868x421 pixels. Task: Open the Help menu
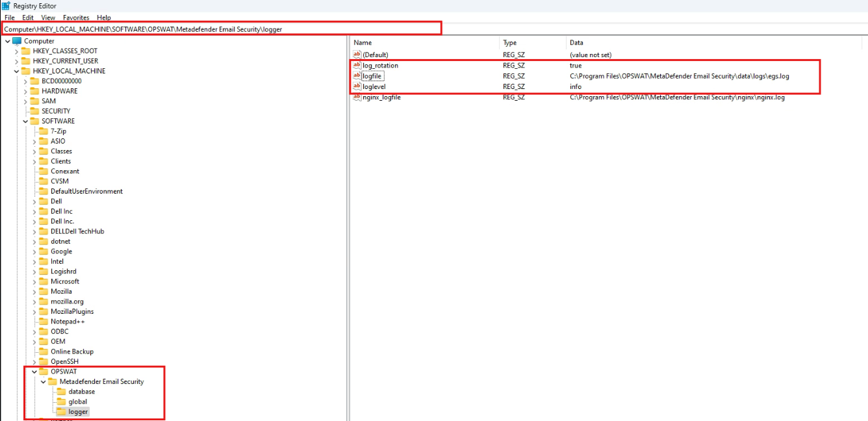tap(104, 18)
